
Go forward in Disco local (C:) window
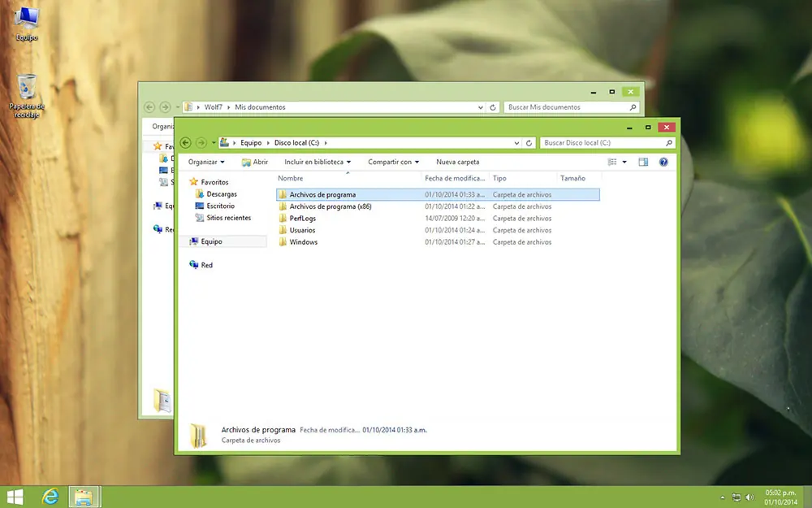coord(201,142)
